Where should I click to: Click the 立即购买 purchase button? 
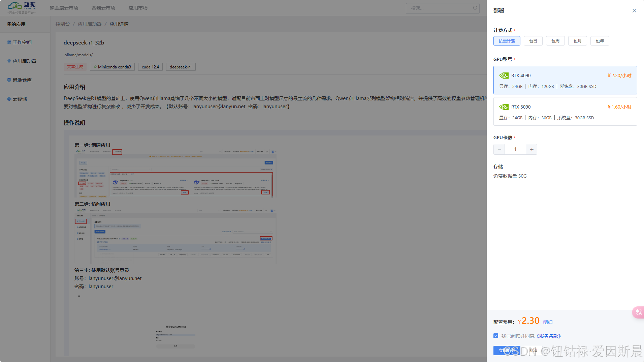point(507,351)
